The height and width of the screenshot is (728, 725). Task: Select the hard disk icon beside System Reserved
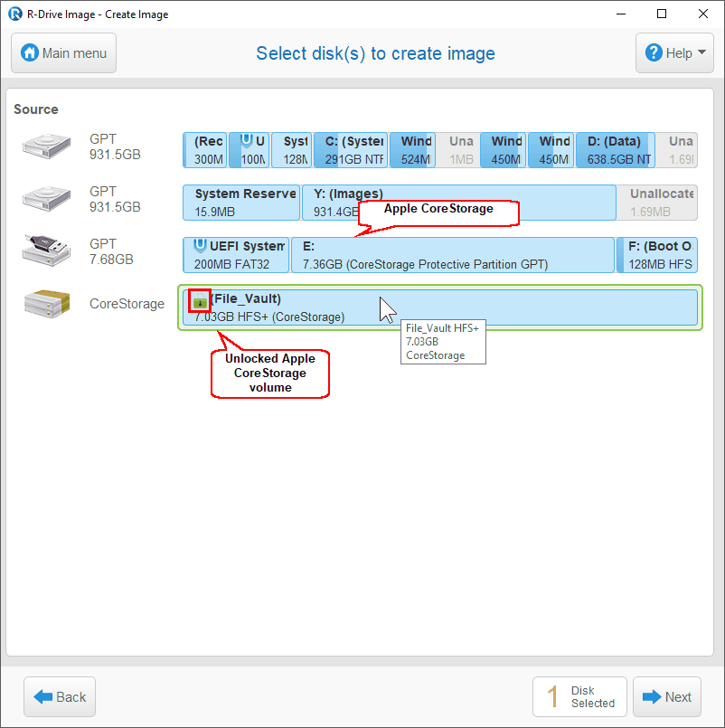coord(46,199)
